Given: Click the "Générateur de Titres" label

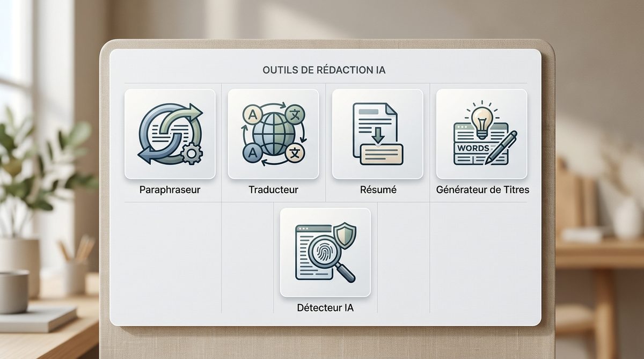Looking at the screenshot, I should [482, 189].
